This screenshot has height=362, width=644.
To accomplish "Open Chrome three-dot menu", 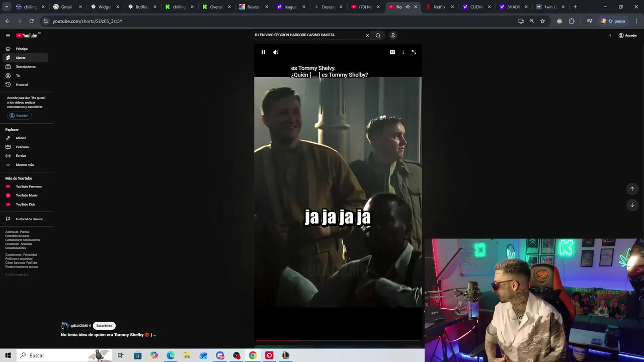I will pos(637,21).
